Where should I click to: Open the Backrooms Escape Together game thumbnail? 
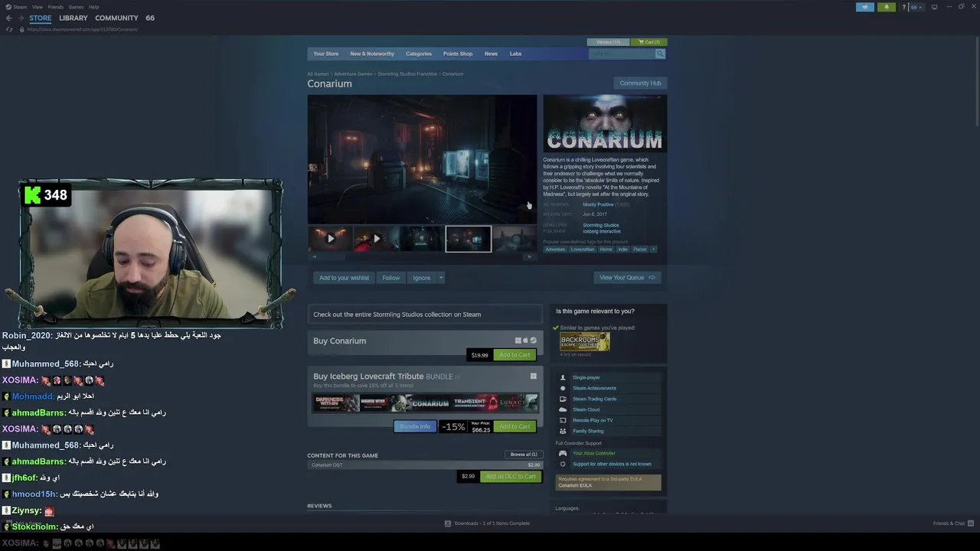(585, 341)
